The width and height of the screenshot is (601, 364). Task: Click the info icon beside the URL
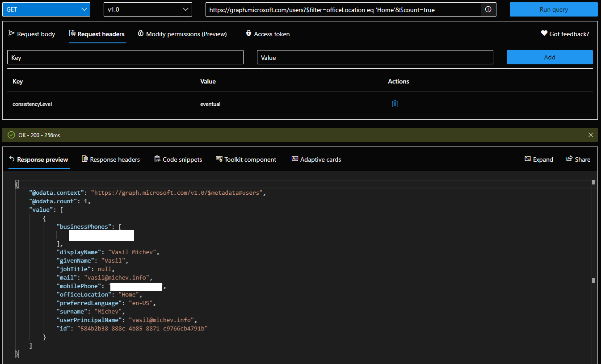[x=488, y=9]
